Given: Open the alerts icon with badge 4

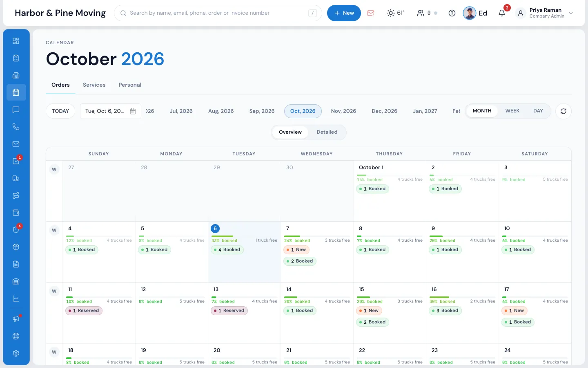Looking at the screenshot, I should coord(16,230).
